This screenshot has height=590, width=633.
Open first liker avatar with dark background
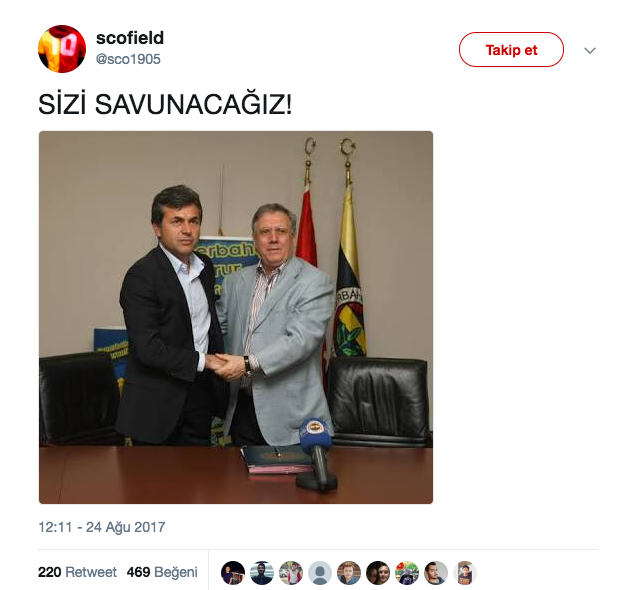coord(233,573)
